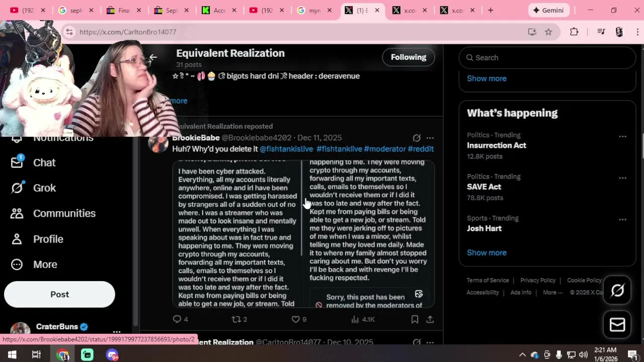Viewport: 644px width, 362px height.
Task: Open the #fishtanklive hashtag
Action: pos(339,149)
